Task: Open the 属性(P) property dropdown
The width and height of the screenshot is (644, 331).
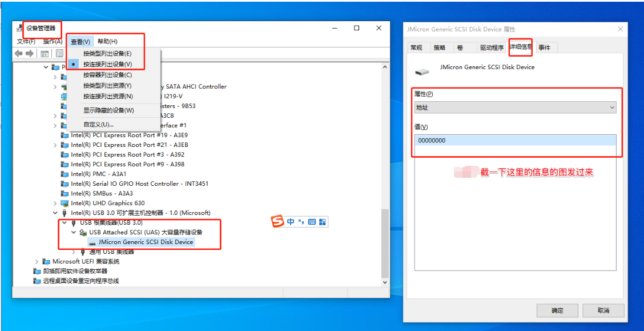Action: click(x=516, y=107)
